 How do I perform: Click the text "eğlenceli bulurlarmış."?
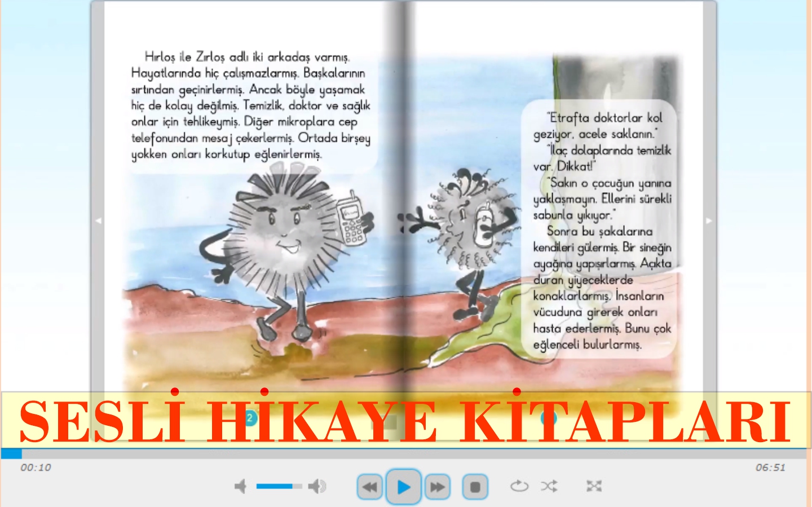tap(587, 344)
